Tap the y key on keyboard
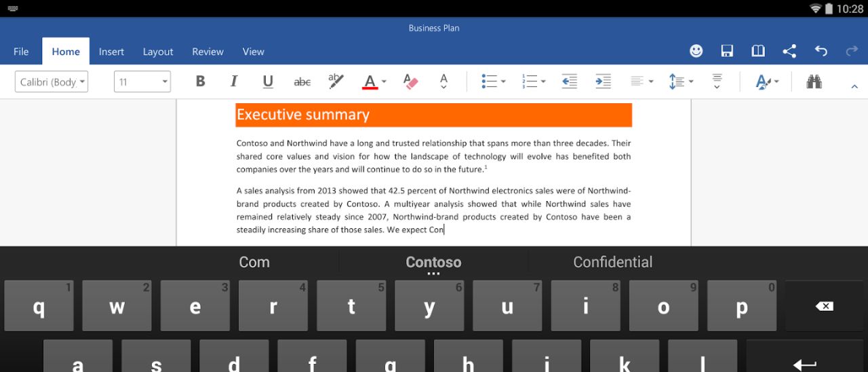 [429, 306]
